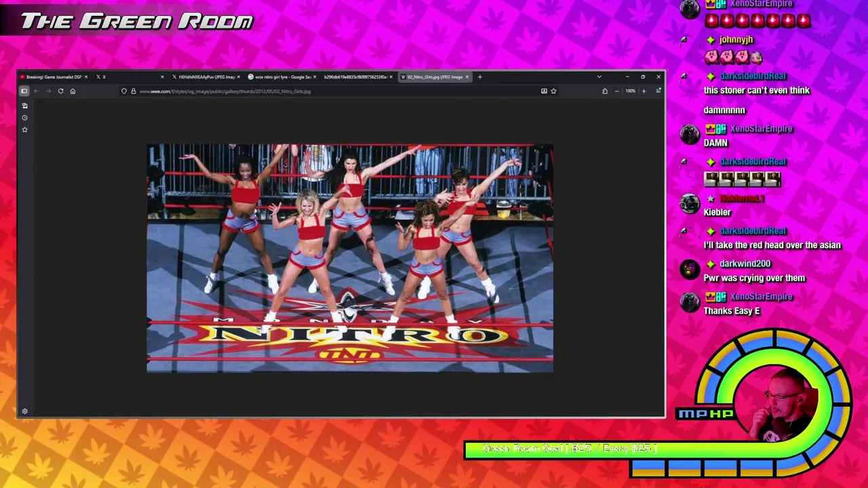868x488 pixels.
Task: Go back to the previous page
Action: tap(37, 91)
